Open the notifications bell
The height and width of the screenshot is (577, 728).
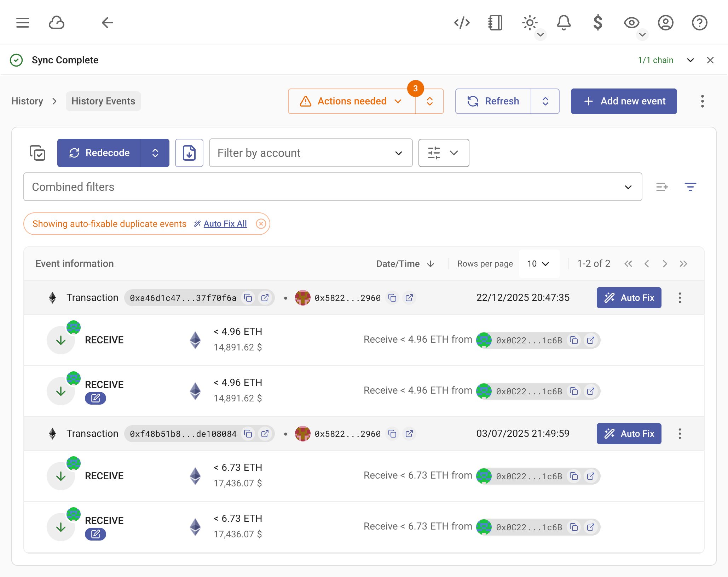tap(564, 23)
